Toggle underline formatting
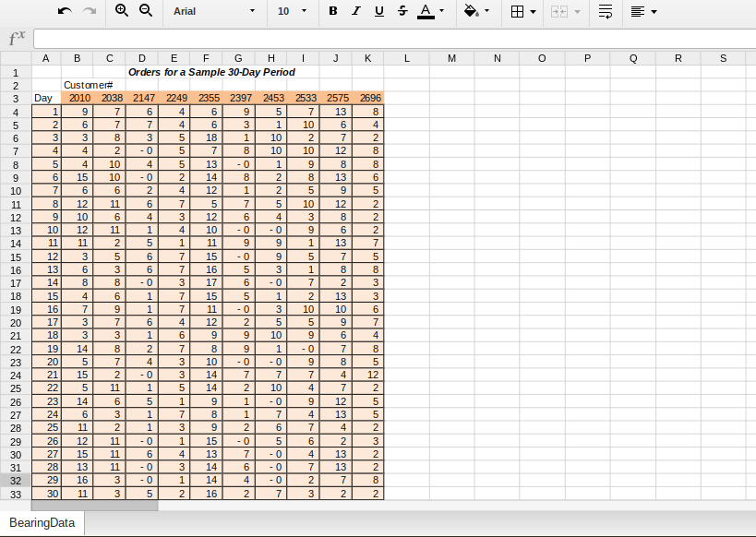This screenshot has height=537, width=756. (378, 12)
